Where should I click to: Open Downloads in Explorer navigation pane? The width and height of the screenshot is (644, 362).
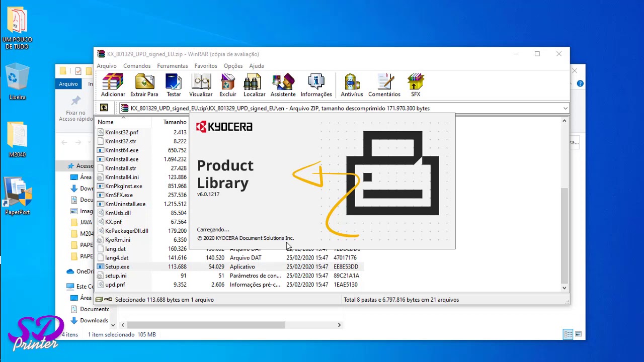94,320
